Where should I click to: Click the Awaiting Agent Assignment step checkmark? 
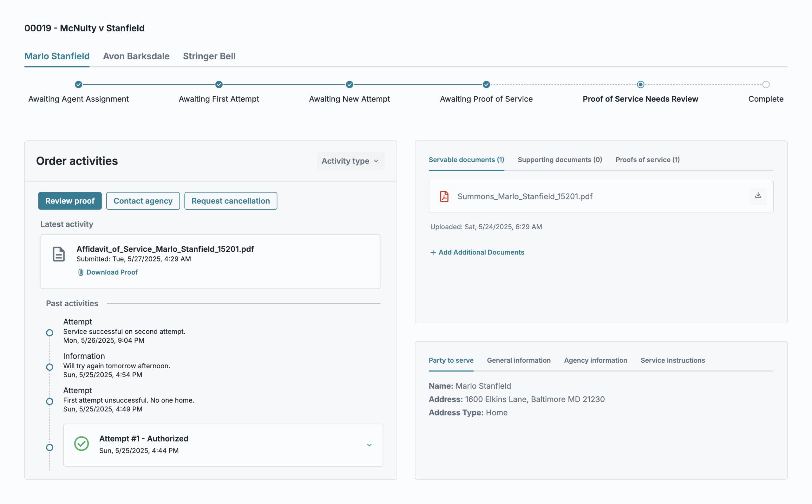coord(78,85)
